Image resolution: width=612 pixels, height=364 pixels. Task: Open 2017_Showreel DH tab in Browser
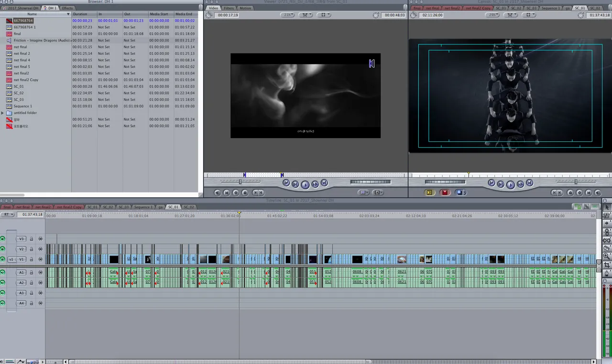pos(22,8)
